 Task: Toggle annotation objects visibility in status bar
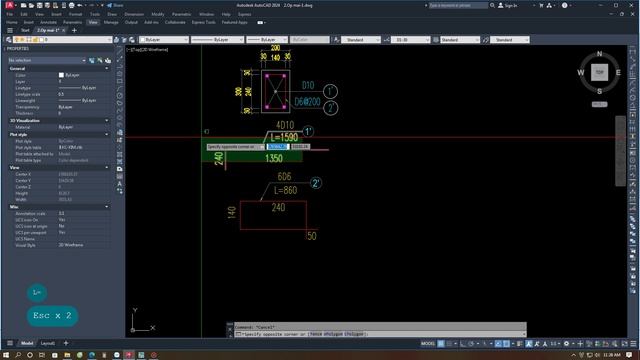pos(529,344)
